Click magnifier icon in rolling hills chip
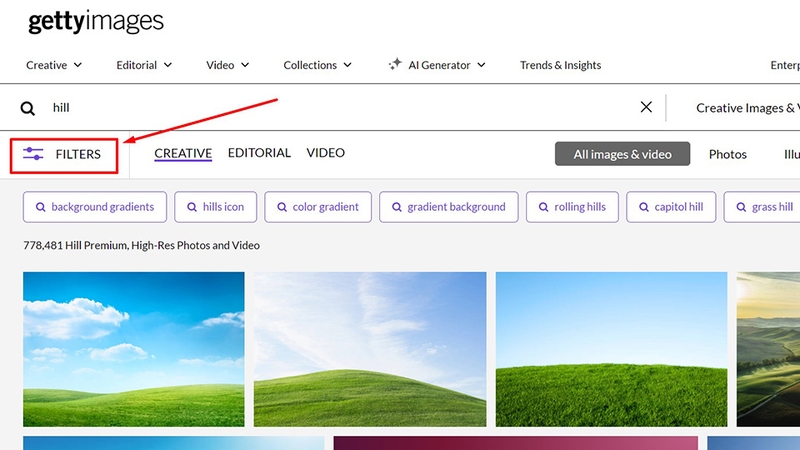 543,207
